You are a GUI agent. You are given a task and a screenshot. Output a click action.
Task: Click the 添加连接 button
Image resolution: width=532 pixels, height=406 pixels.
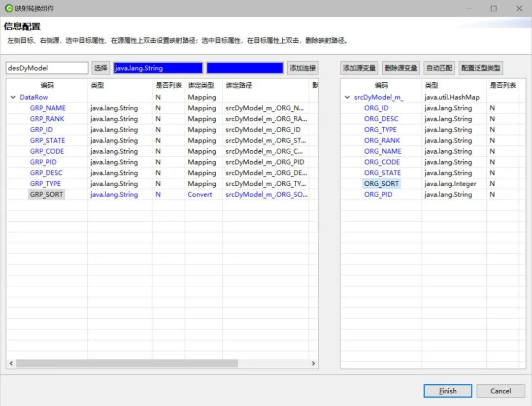pos(302,68)
